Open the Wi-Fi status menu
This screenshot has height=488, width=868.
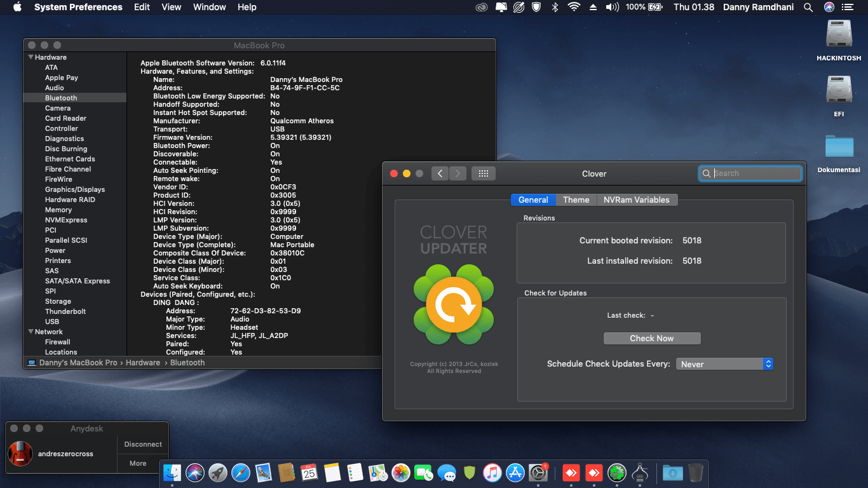click(574, 7)
